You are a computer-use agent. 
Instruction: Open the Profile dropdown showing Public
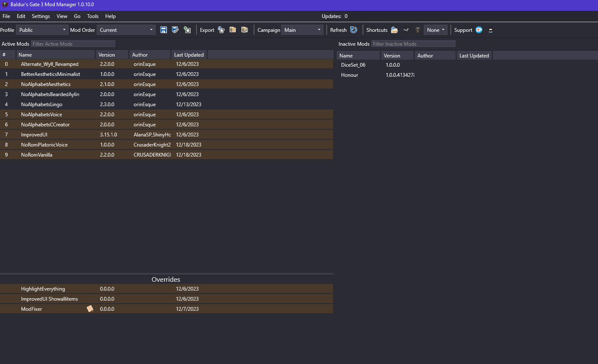[42, 30]
